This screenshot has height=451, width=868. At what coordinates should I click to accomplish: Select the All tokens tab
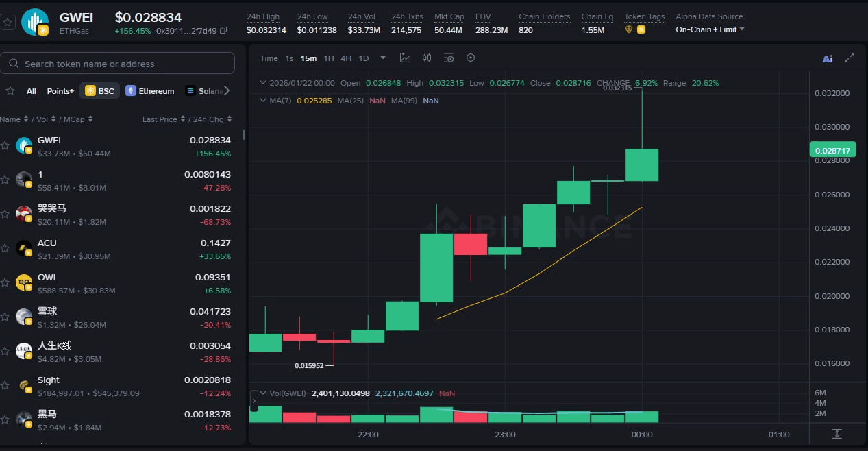31,90
